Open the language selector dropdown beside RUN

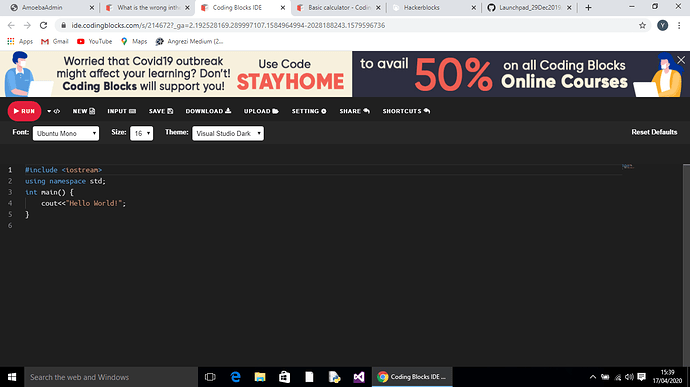[53, 111]
